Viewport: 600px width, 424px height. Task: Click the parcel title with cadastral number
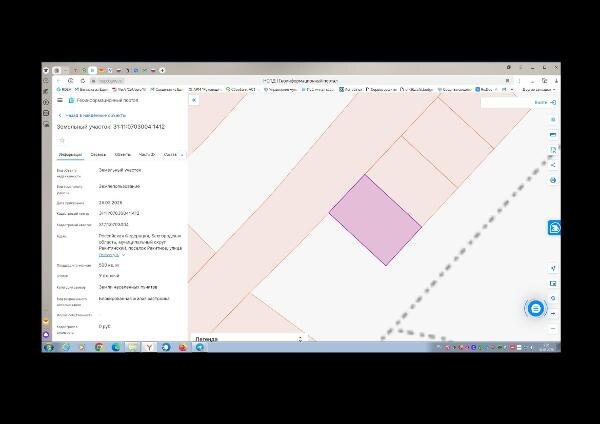point(111,127)
